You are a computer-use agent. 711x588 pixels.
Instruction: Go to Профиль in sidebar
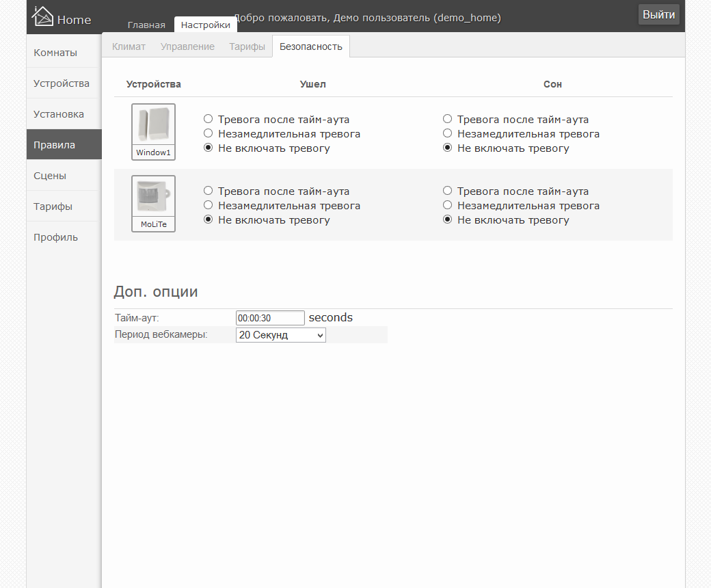[x=63, y=237]
